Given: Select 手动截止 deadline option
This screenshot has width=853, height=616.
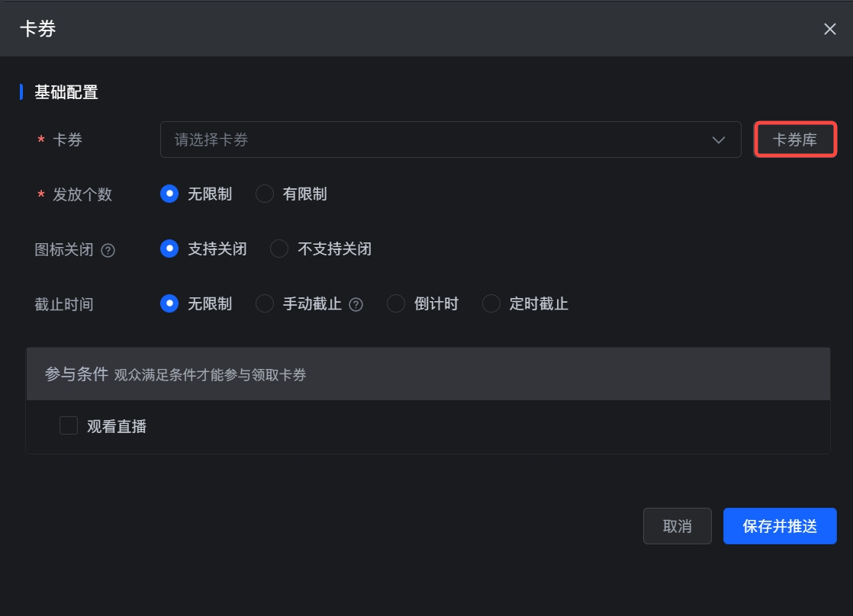Looking at the screenshot, I should pos(265,304).
